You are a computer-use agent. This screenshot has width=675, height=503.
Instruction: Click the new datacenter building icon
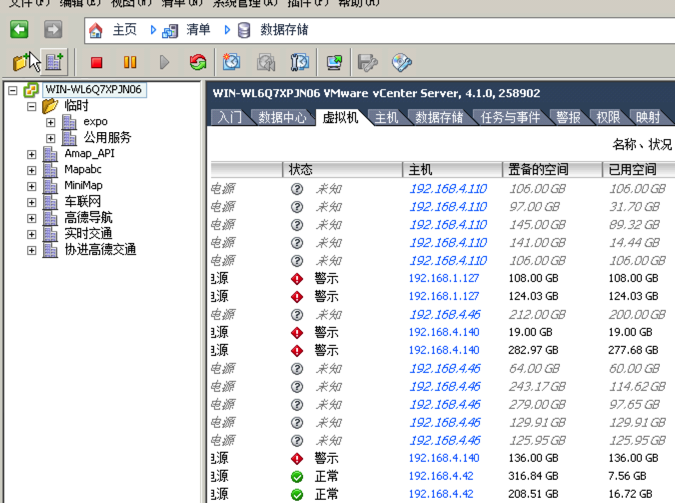(x=55, y=62)
